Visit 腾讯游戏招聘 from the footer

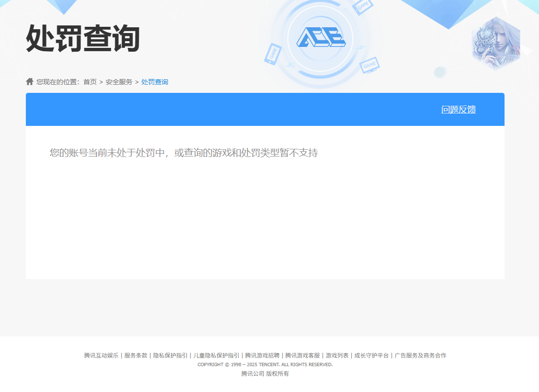point(262,356)
